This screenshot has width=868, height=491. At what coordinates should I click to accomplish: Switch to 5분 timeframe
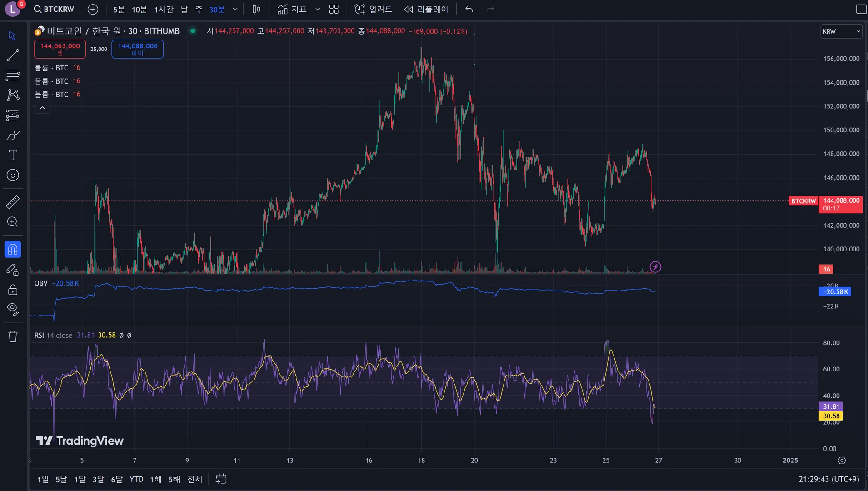pyautogui.click(x=119, y=9)
